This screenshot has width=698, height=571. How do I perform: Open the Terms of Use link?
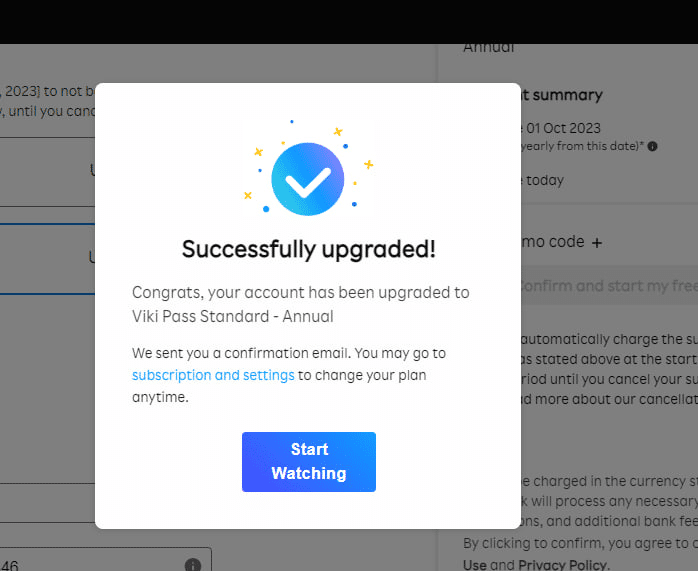474,565
